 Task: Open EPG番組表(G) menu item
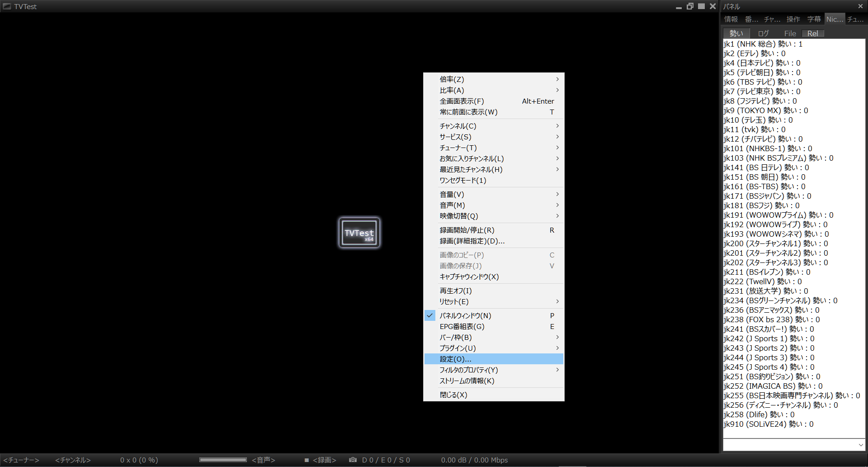point(494,326)
